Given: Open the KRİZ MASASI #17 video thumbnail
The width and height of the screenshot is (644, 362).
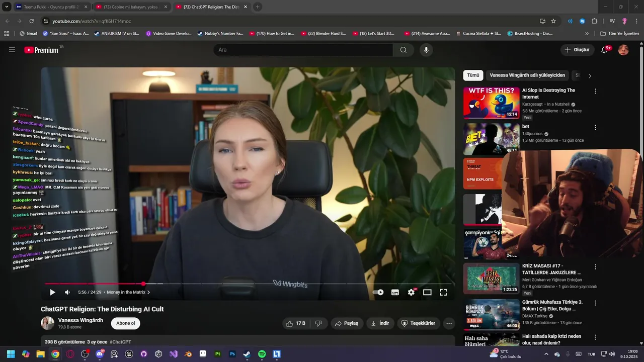Looking at the screenshot, I should pyautogui.click(x=492, y=278).
